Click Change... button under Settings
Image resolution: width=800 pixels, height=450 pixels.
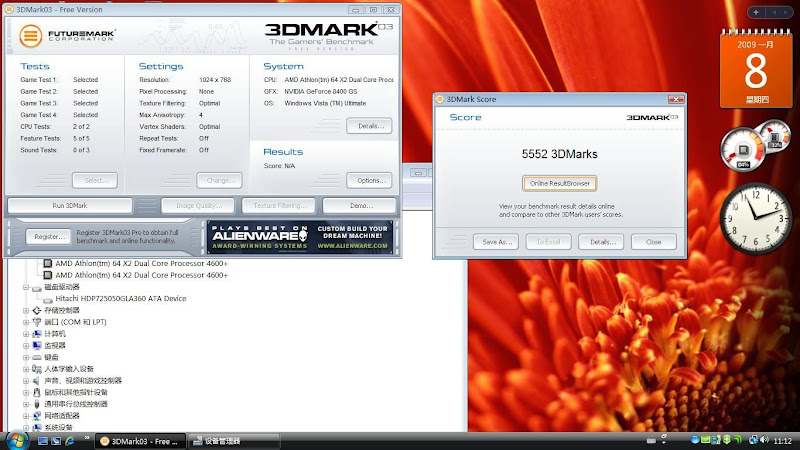[219, 181]
